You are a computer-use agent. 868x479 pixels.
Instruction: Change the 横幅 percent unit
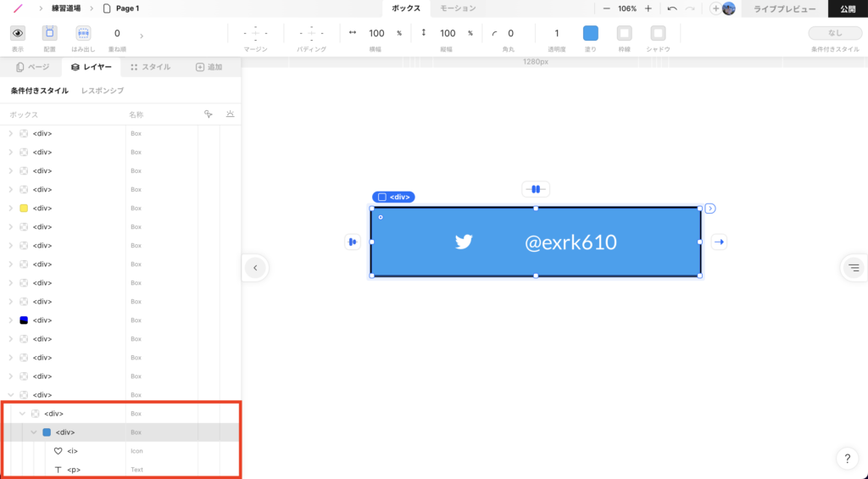[x=399, y=33]
